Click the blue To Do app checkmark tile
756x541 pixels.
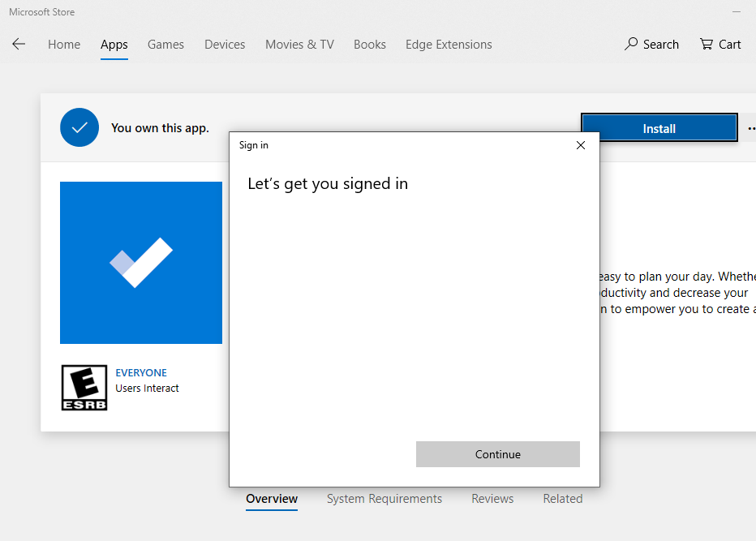pos(140,263)
